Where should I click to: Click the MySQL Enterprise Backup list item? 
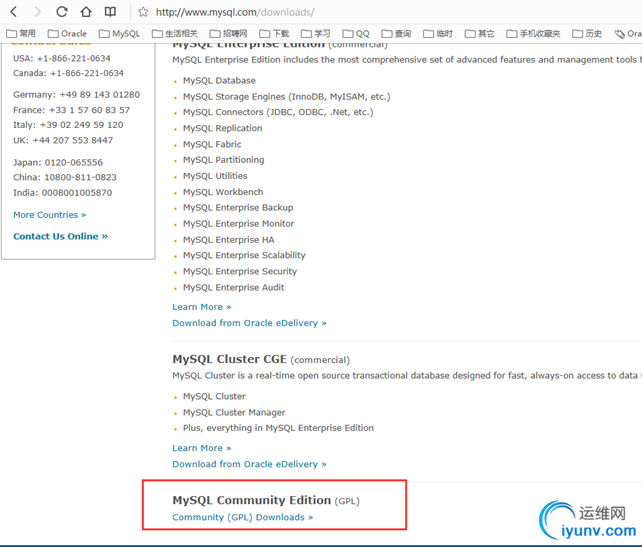238,208
